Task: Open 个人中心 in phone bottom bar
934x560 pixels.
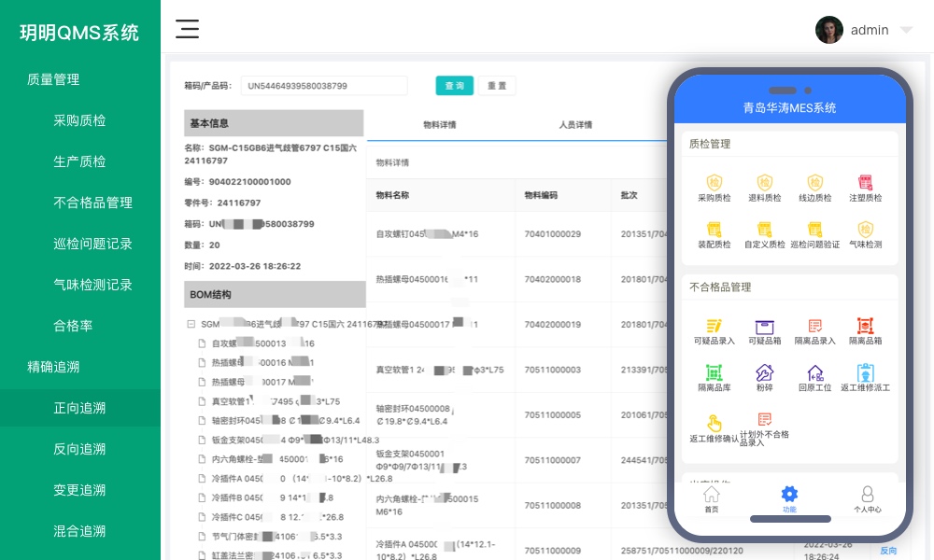Action: [867, 495]
